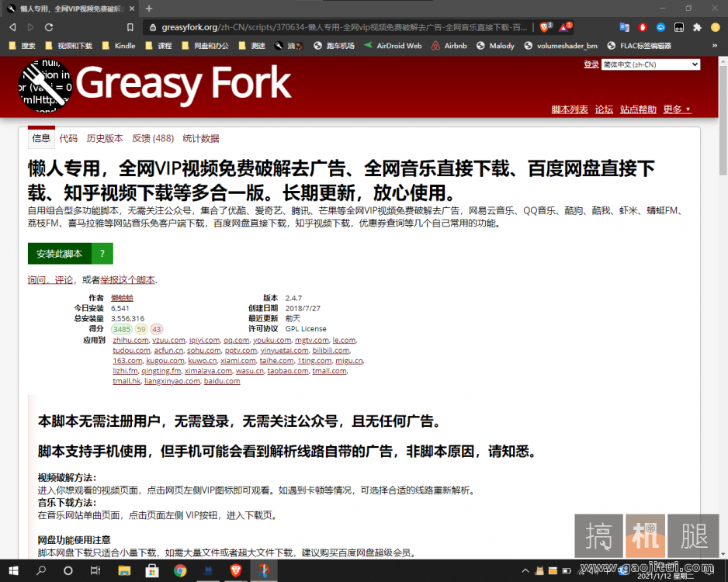Open a new browser tab
Viewport: 728px width, 582px height.
148,9
